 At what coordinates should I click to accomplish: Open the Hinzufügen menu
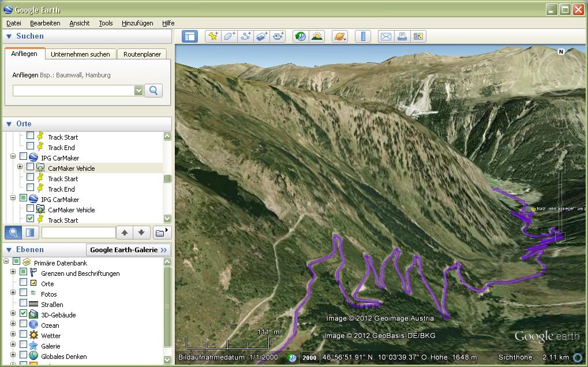tap(137, 23)
